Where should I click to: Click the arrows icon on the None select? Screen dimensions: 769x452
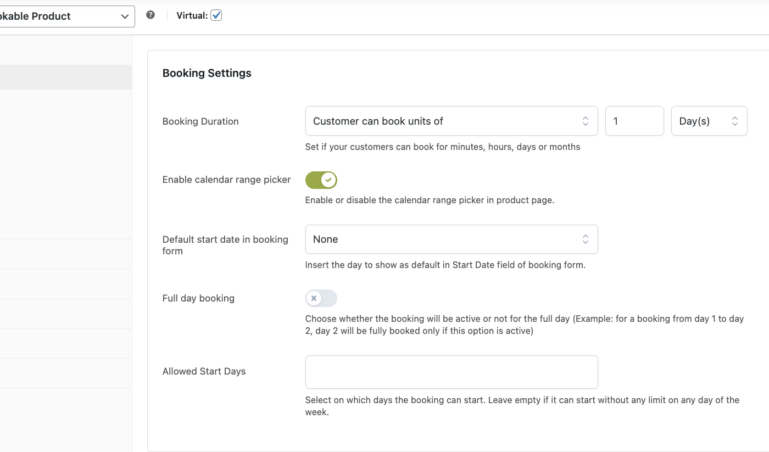click(x=585, y=239)
